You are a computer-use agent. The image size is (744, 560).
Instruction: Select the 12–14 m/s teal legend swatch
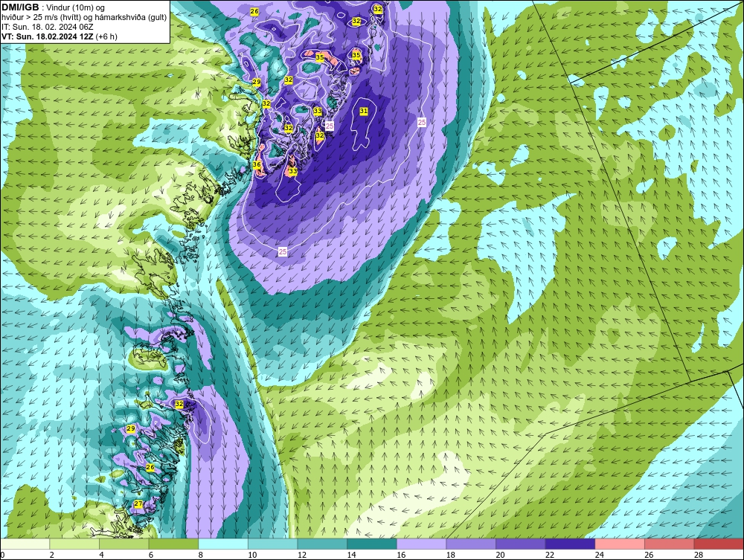(x=322, y=544)
